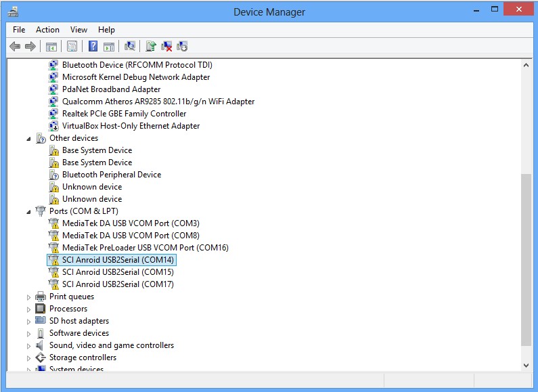Click the Print queues printer icon
538x392 pixels.
(x=41, y=297)
